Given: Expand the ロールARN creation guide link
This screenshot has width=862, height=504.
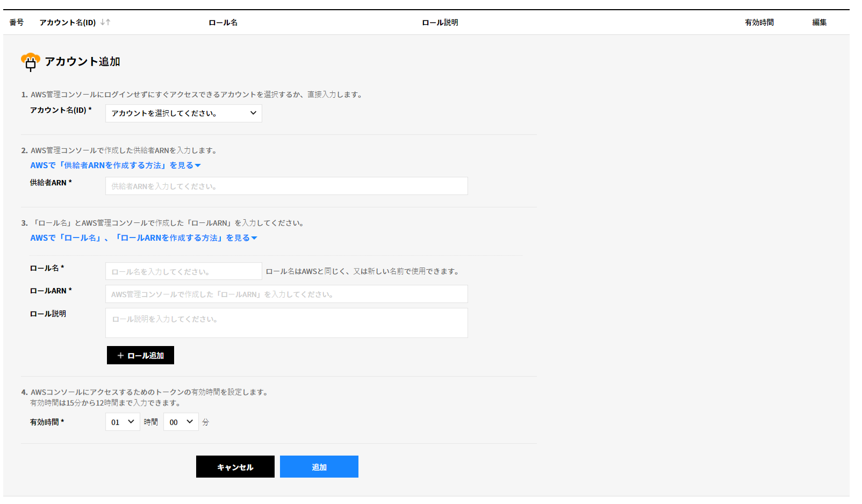Looking at the screenshot, I should tap(143, 238).
